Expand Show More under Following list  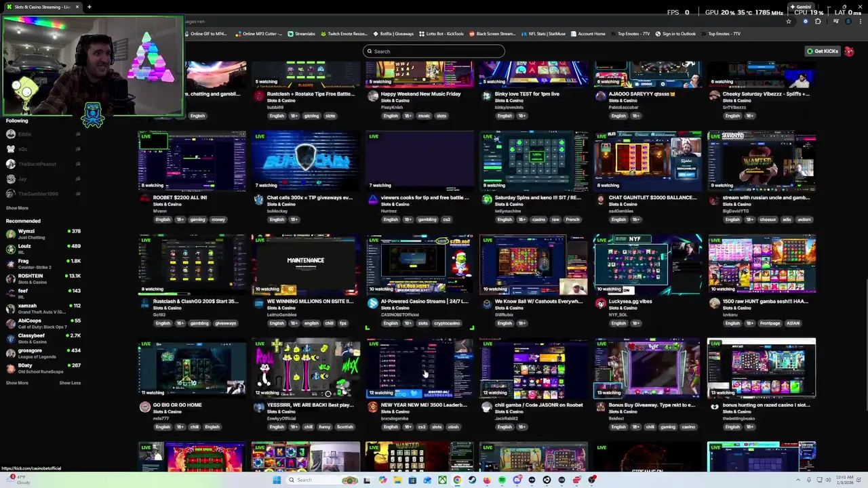[17, 208]
